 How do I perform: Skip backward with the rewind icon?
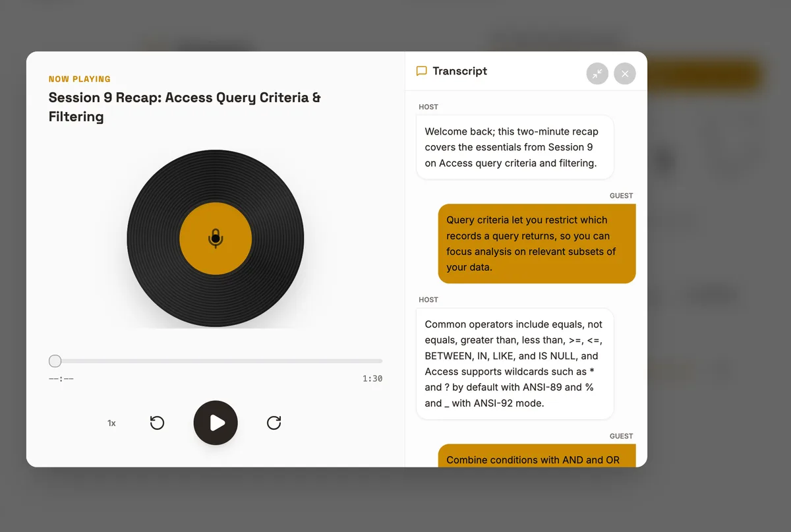click(x=157, y=423)
